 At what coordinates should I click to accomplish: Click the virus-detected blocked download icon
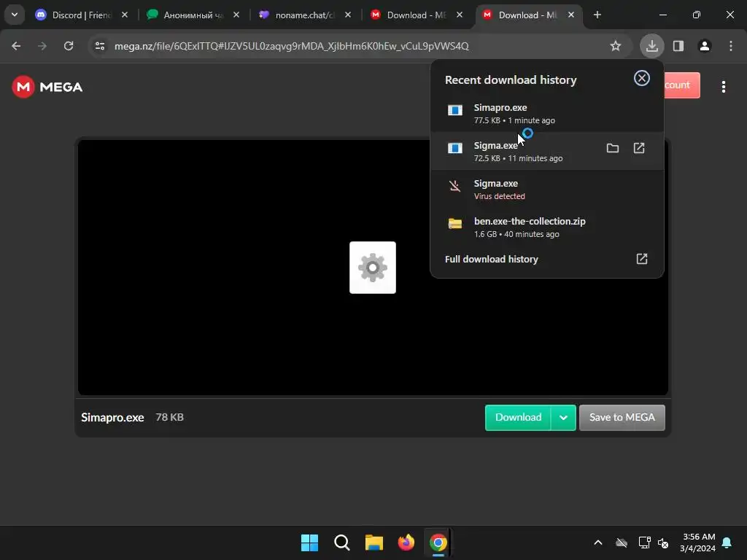point(455,186)
